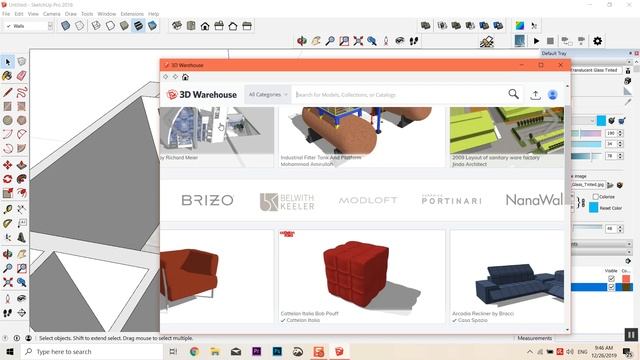
Task: Open the Draw menu
Action: (x=71, y=14)
